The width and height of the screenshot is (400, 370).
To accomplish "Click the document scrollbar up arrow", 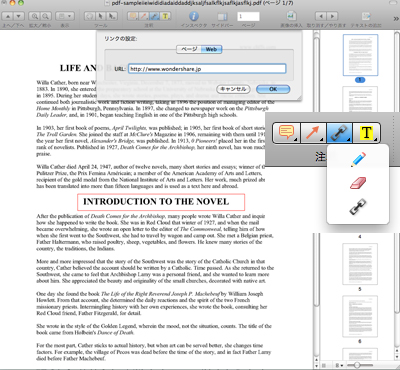I will [316, 359].
